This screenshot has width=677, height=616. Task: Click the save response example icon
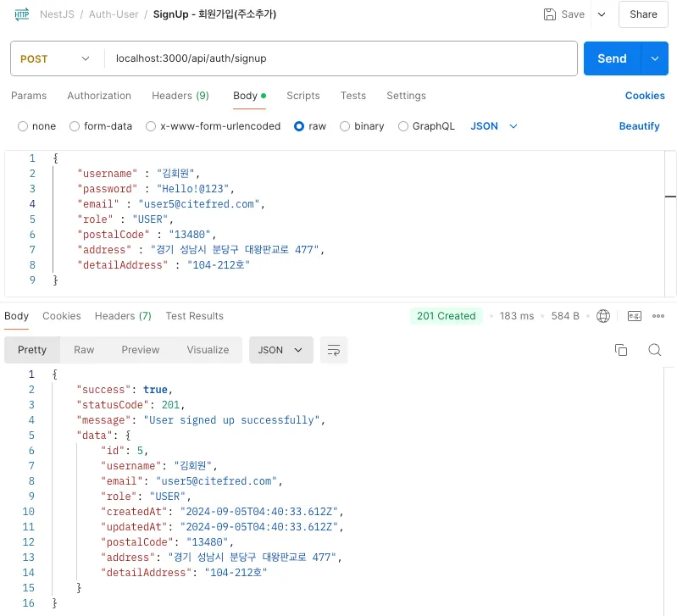pos(634,316)
